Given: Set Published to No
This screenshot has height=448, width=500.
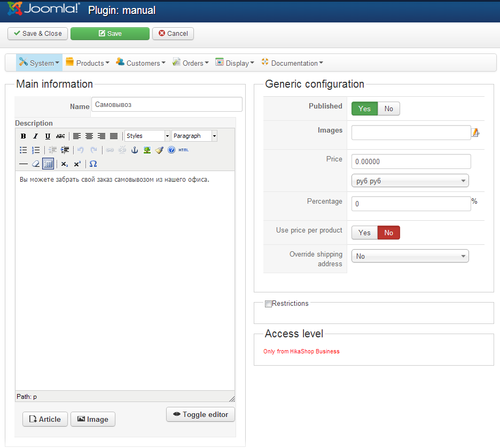Looking at the screenshot, I should (389, 109).
